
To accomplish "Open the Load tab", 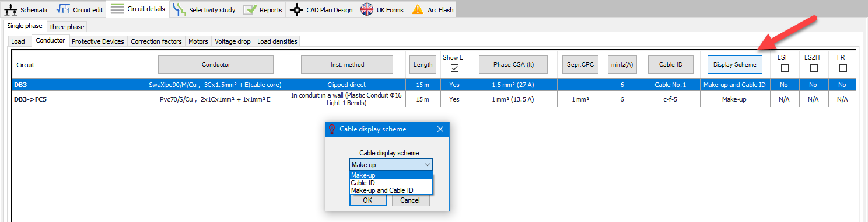I will click(x=18, y=41).
